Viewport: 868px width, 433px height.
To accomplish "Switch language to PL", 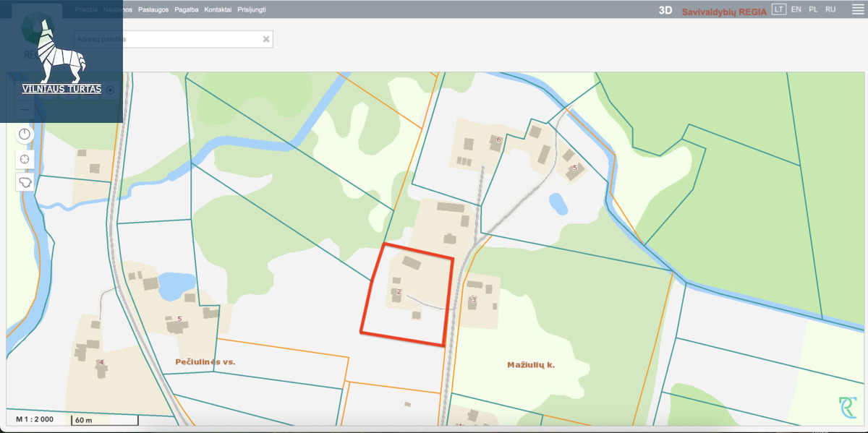I will click(x=813, y=9).
